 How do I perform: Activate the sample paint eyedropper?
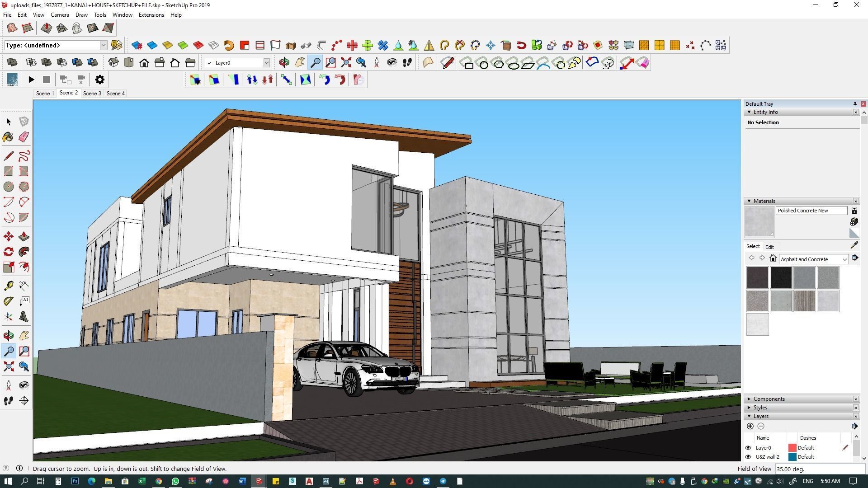click(854, 245)
